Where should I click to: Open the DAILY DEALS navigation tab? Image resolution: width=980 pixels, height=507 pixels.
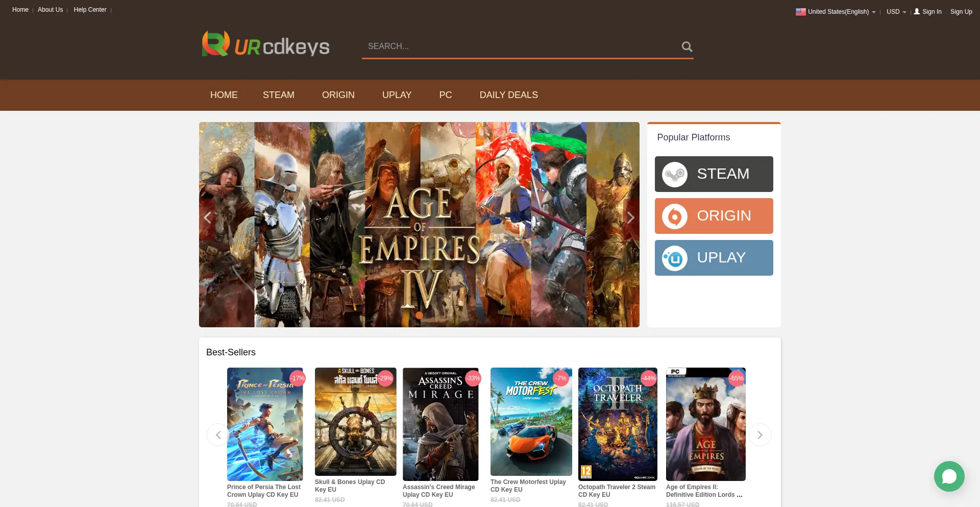(509, 95)
